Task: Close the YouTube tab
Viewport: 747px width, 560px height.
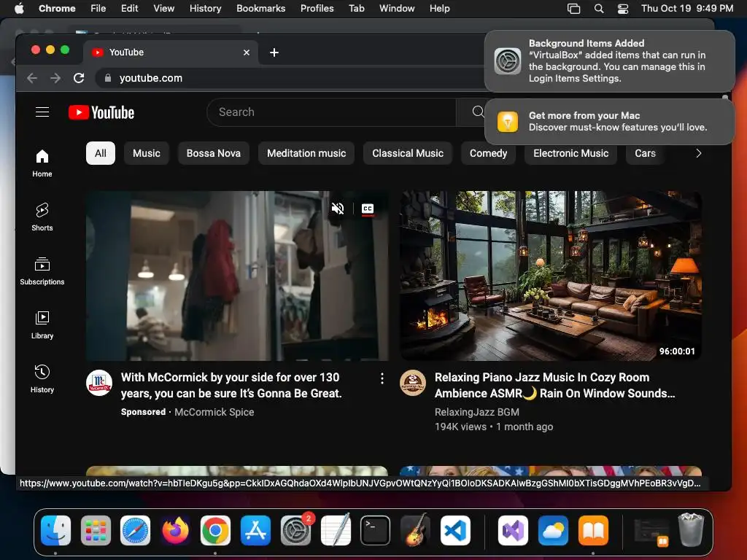Action: coord(247,52)
